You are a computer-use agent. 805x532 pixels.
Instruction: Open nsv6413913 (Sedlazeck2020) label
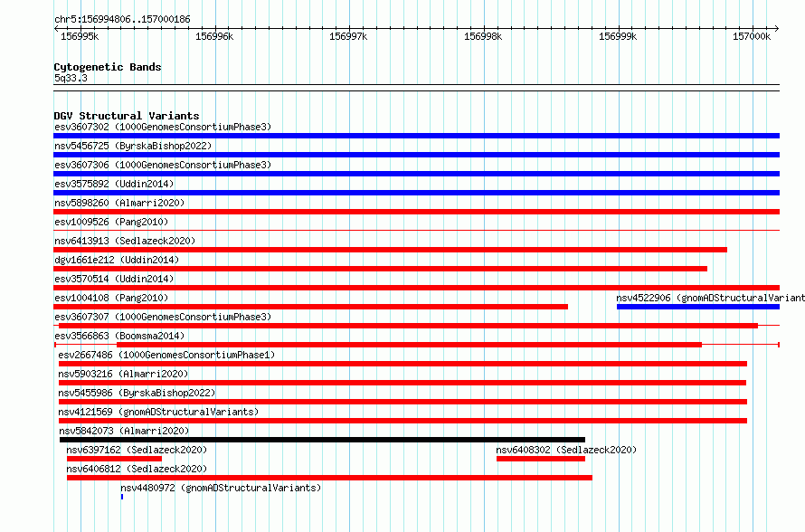[x=125, y=241]
